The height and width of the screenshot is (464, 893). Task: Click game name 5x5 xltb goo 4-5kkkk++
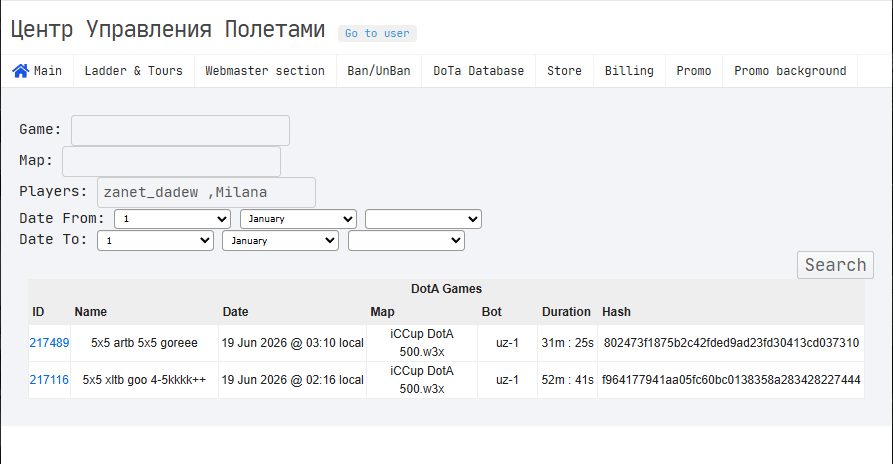click(x=144, y=380)
